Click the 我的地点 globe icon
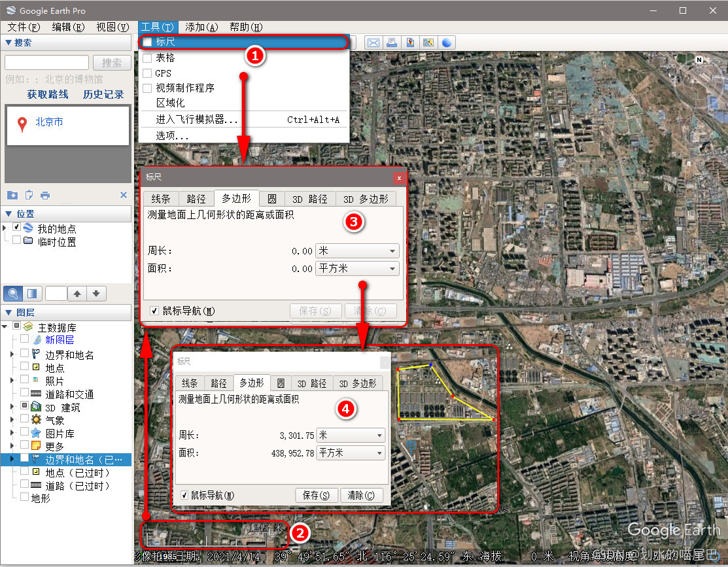Screen dimensions: 728x567 pos(28,228)
